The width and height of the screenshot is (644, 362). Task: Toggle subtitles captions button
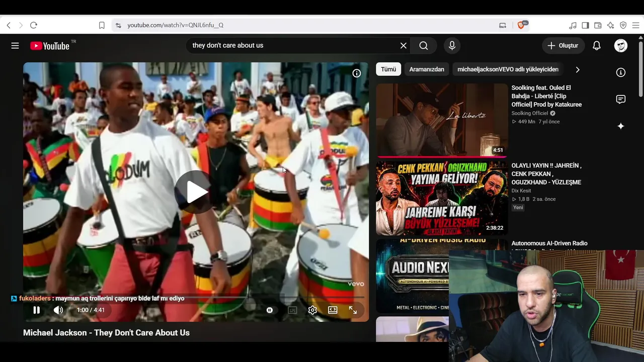click(x=292, y=310)
